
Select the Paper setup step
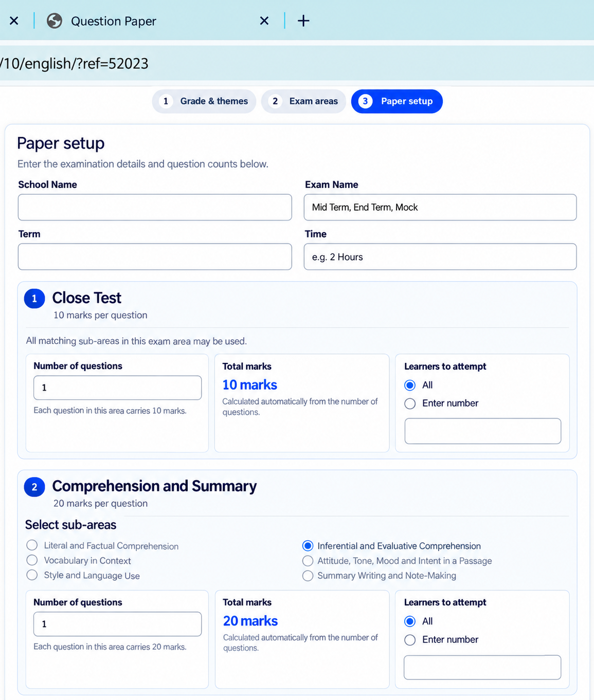tap(397, 101)
